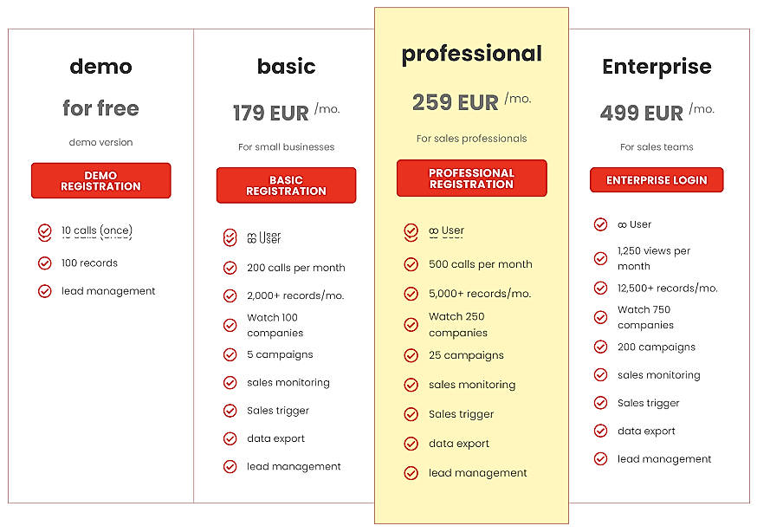Click the DEMO REGISTRATION button

pos(100,180)
